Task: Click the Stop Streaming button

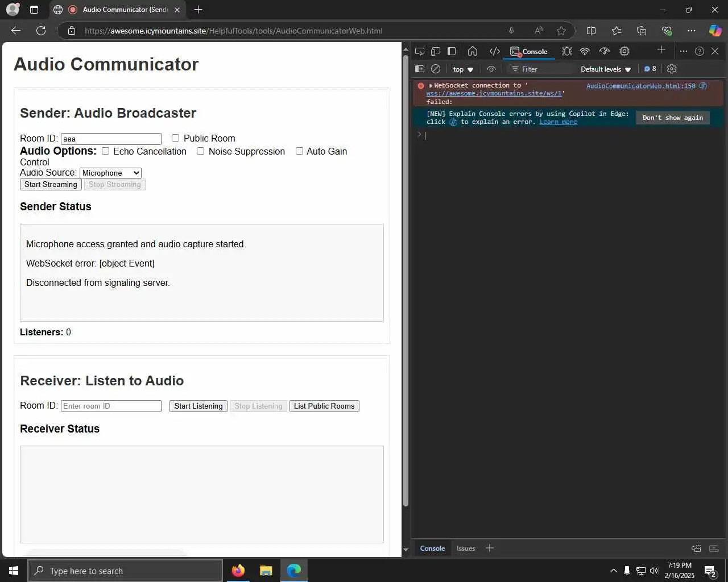Action: 114,185
